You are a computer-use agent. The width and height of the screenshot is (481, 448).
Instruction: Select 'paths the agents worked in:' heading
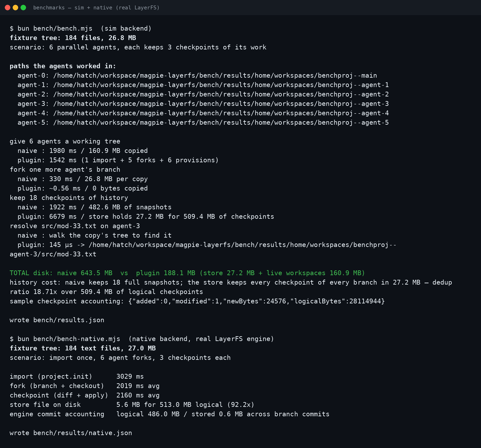coord(63,66)
